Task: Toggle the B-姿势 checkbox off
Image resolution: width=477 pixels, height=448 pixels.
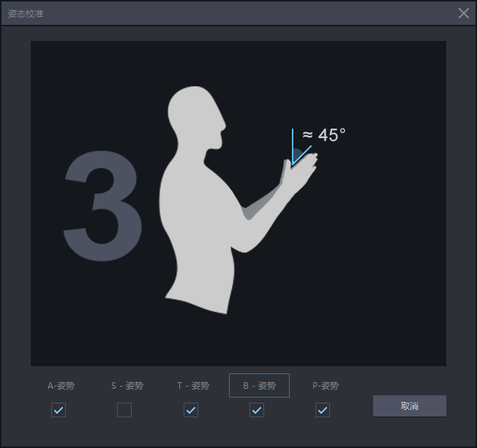Action: tap(256, 410)
